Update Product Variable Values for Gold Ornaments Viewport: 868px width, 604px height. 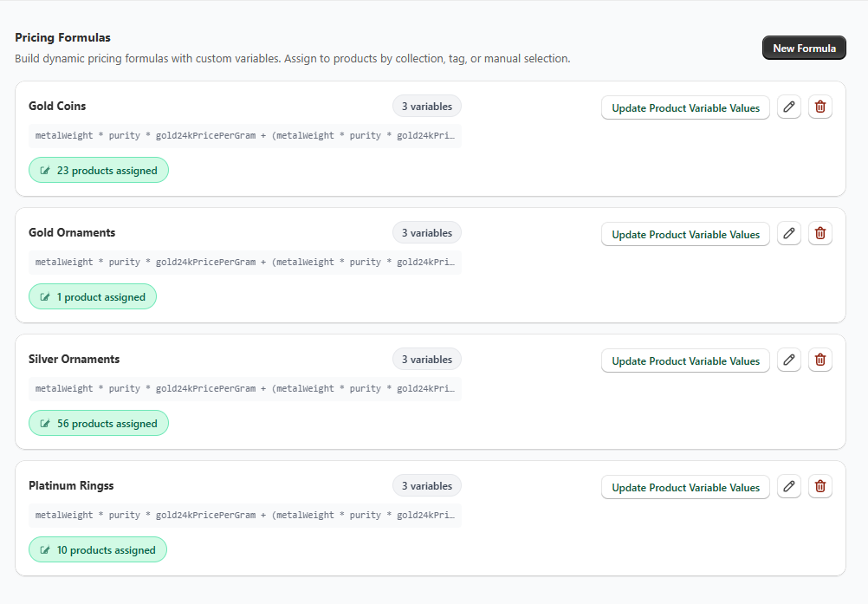685,235
